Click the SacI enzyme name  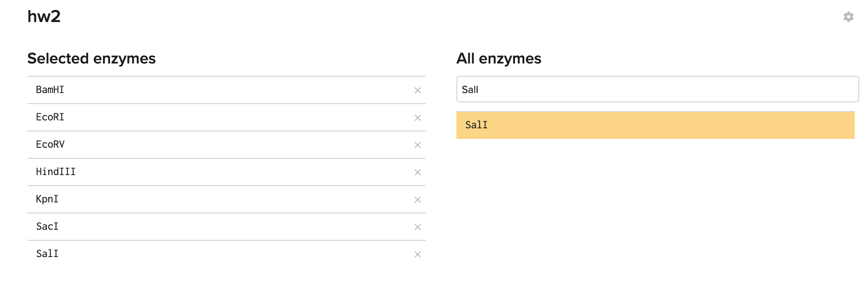pos(47,227)
